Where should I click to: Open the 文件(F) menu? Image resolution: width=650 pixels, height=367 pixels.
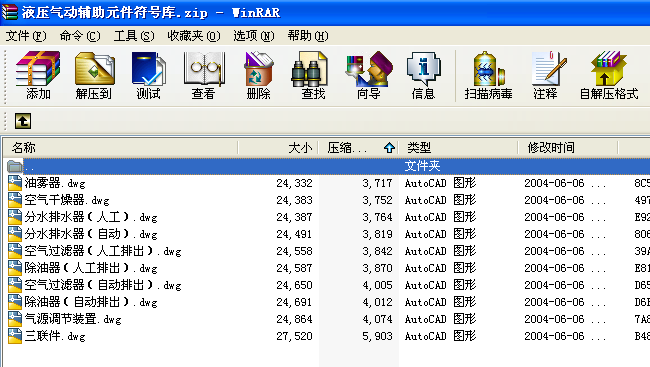[x=26, y=36]
